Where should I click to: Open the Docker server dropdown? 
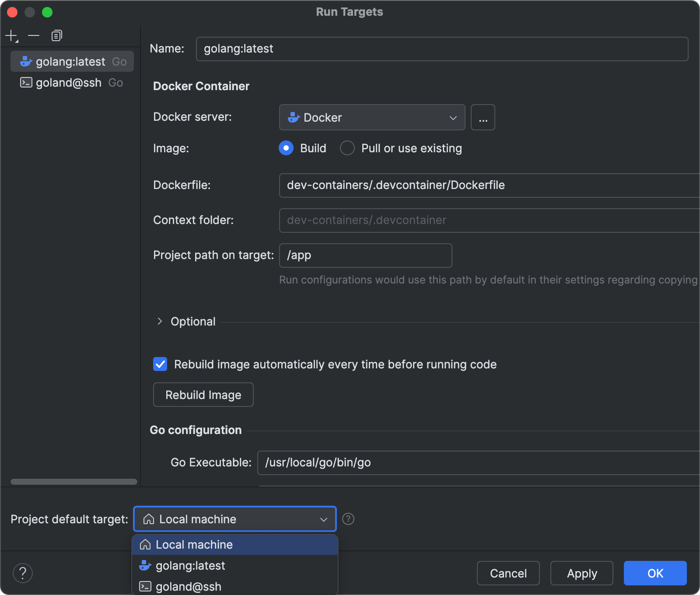pyautogui.click(x=452, y=117)
